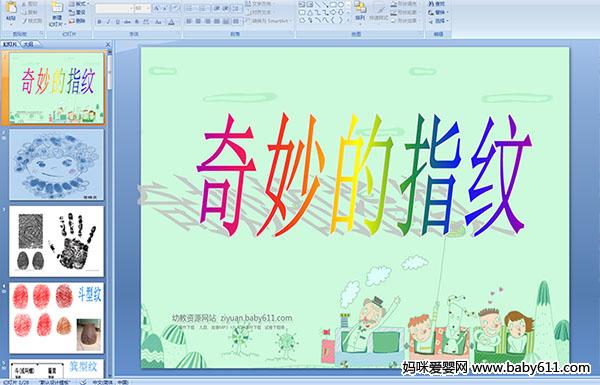Toggle Italic formatting button
The image size is (600, 385).
[108, 22]
